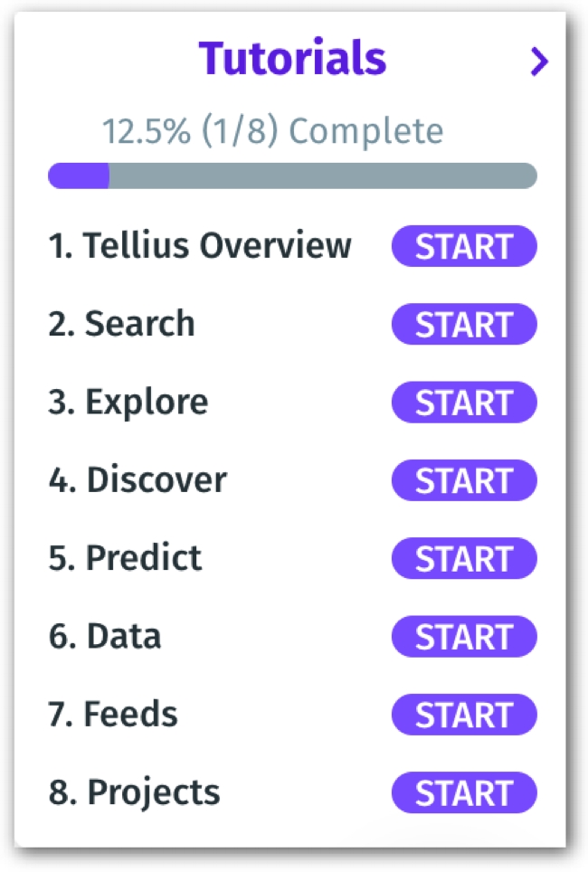Expand the Tutorials panel chevron arrow
Screen dimensions: 588x872
click(x=539, y=62)
